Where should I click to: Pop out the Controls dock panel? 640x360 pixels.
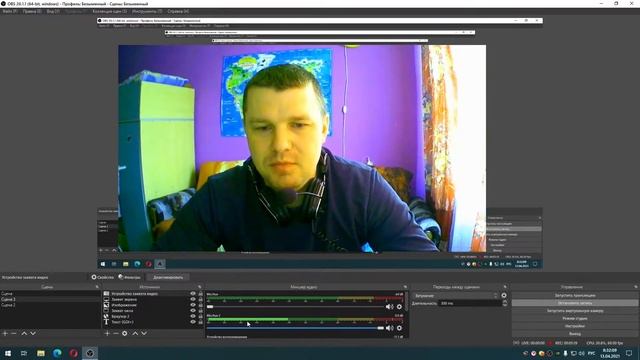(636, 287)
